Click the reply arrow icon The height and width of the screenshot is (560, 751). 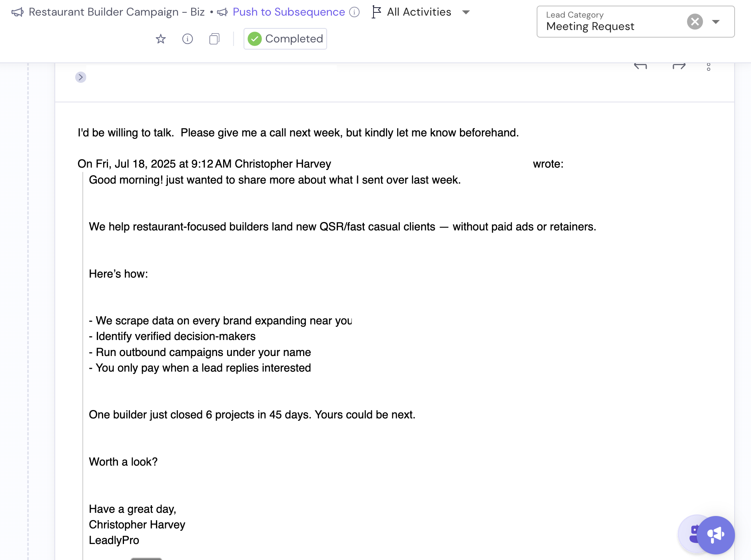coord(640,66)
